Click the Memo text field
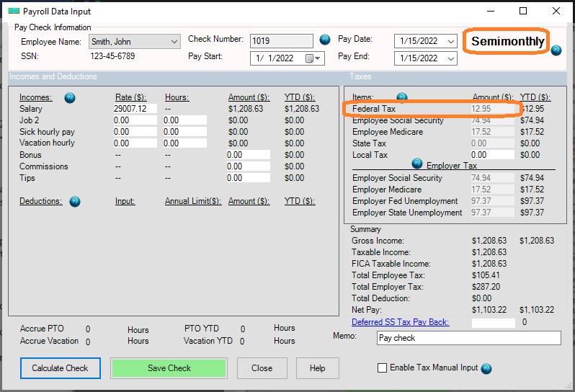Viewport: 575px width, 392px height. [468, 338]
